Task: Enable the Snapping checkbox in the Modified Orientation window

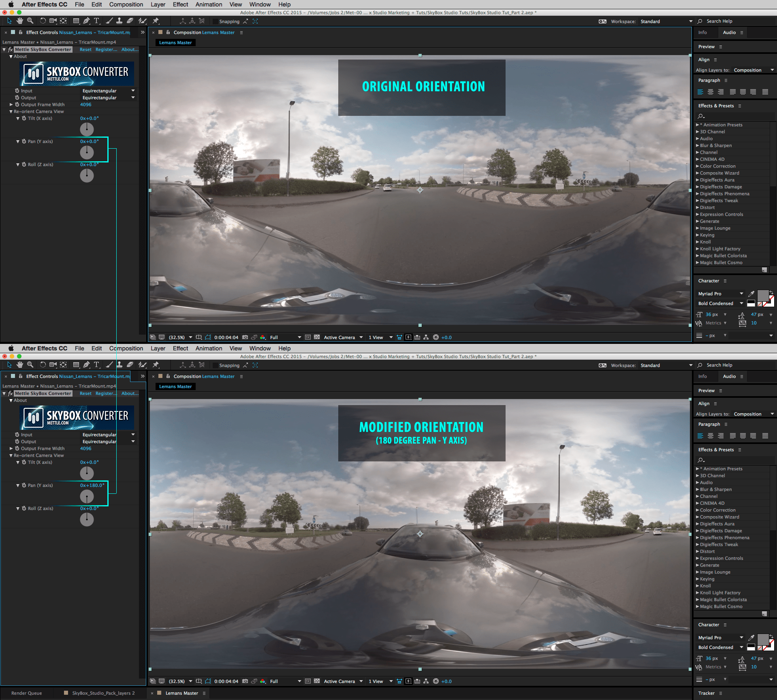Action: click(x=215, y=365)
